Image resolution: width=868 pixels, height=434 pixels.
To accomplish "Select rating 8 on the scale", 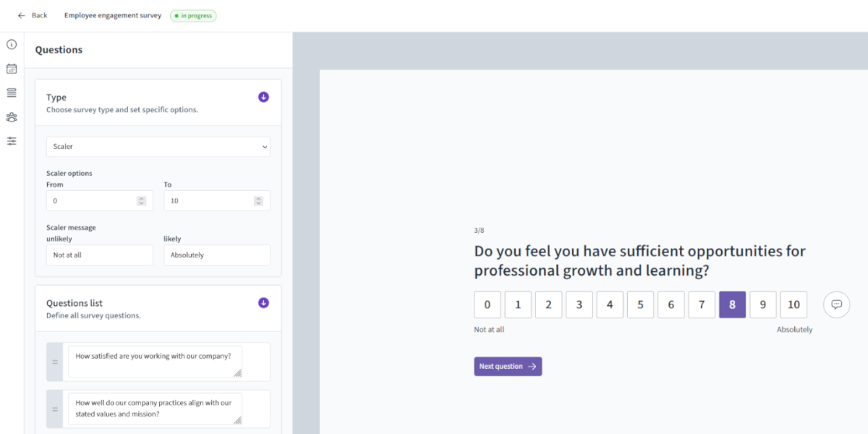I will coord(732,305).
